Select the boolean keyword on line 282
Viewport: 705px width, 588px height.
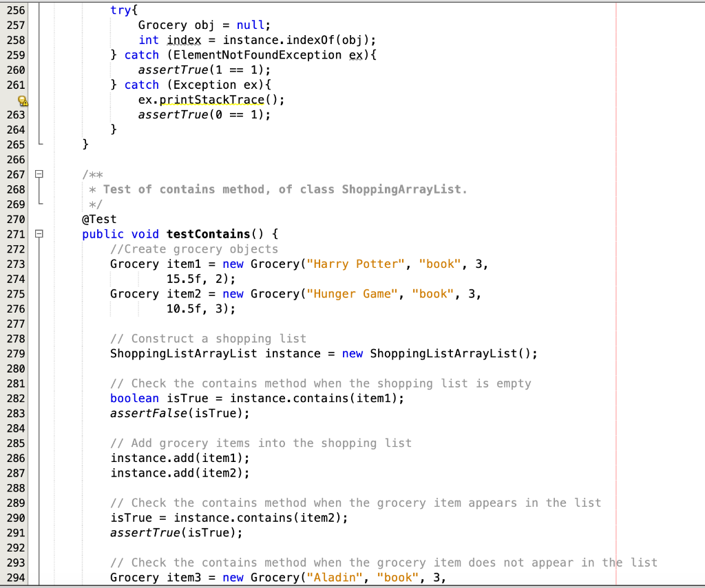point(134,398)
